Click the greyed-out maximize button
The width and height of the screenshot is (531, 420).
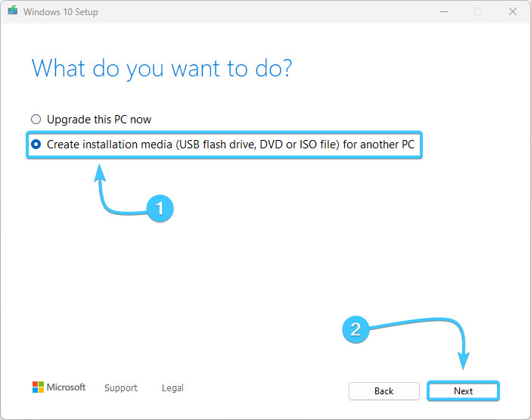coord(477,12)
